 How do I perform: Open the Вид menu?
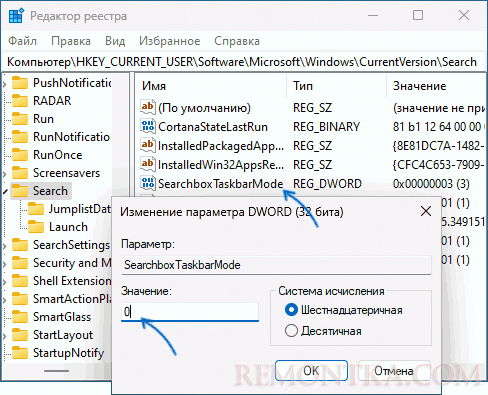pos(115,41)
